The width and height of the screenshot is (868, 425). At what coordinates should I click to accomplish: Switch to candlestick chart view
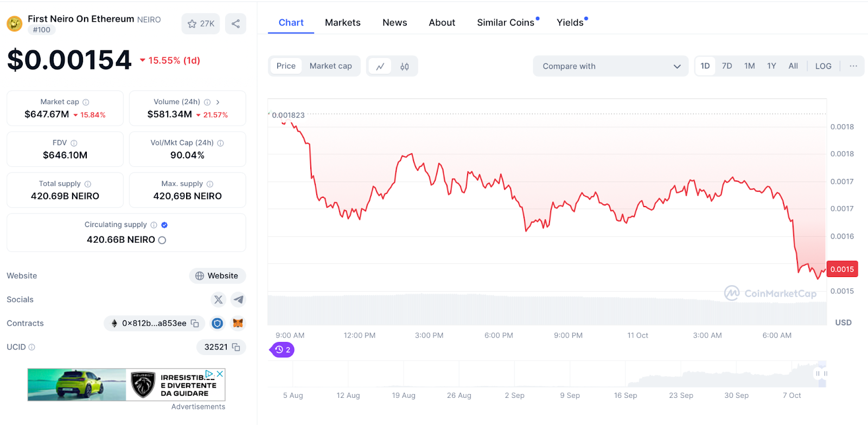pyautogui.click(x=405, y=66)
